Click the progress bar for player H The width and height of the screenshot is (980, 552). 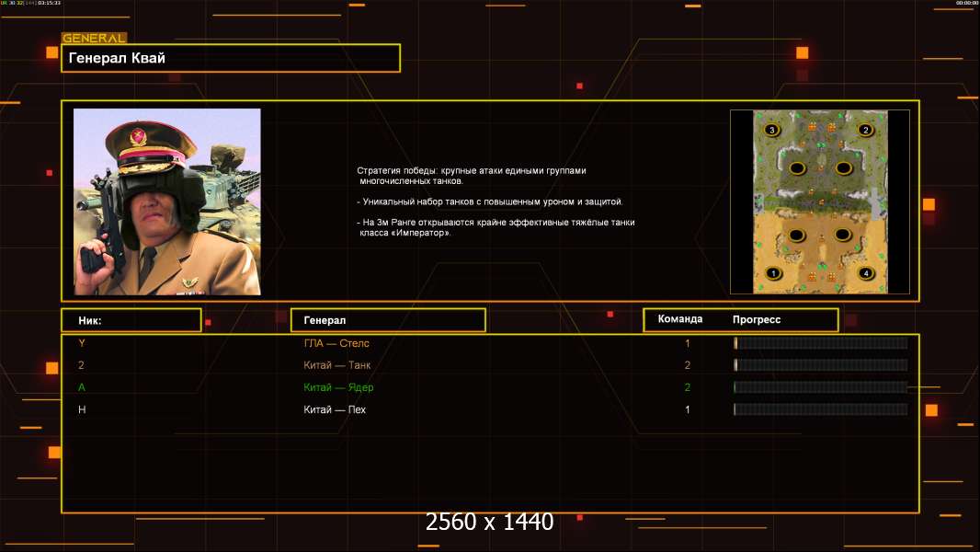820,409
